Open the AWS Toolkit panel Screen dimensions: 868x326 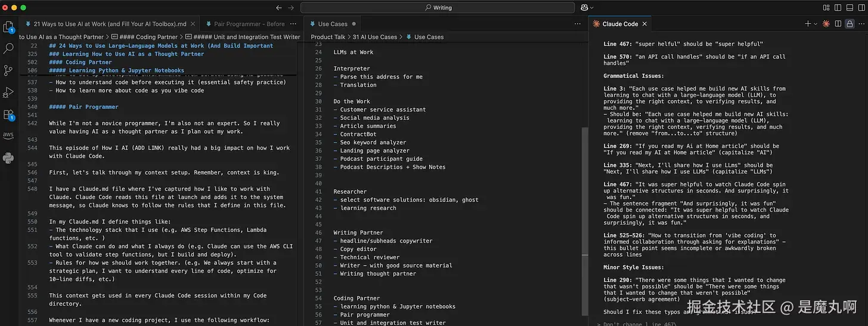[8, 135]
